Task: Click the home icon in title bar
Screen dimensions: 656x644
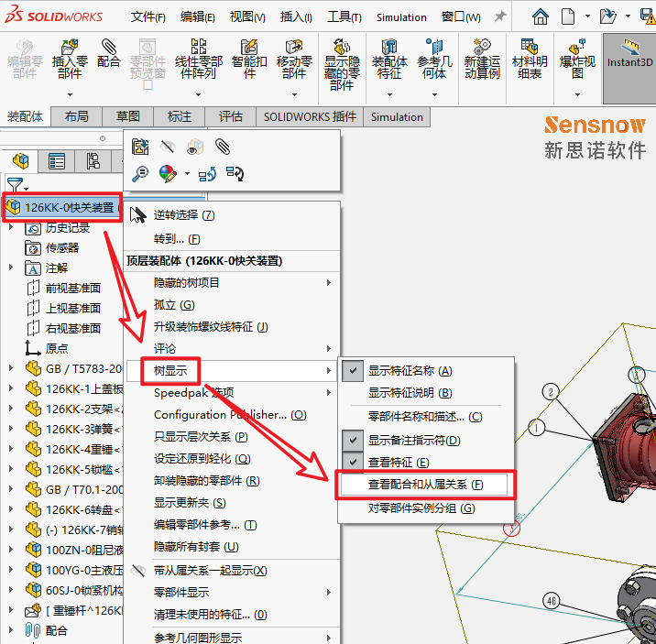Action: click(541, 16)
